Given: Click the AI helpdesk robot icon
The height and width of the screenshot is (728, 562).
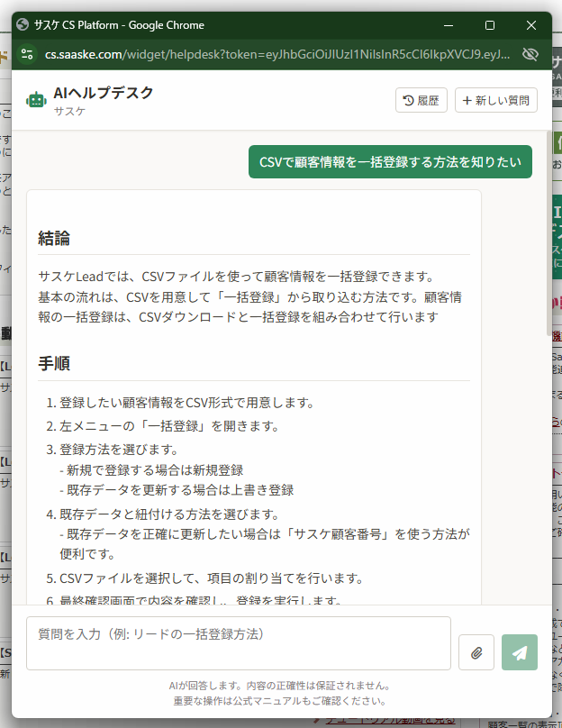Looking at the screenshot, I should 36,100.
